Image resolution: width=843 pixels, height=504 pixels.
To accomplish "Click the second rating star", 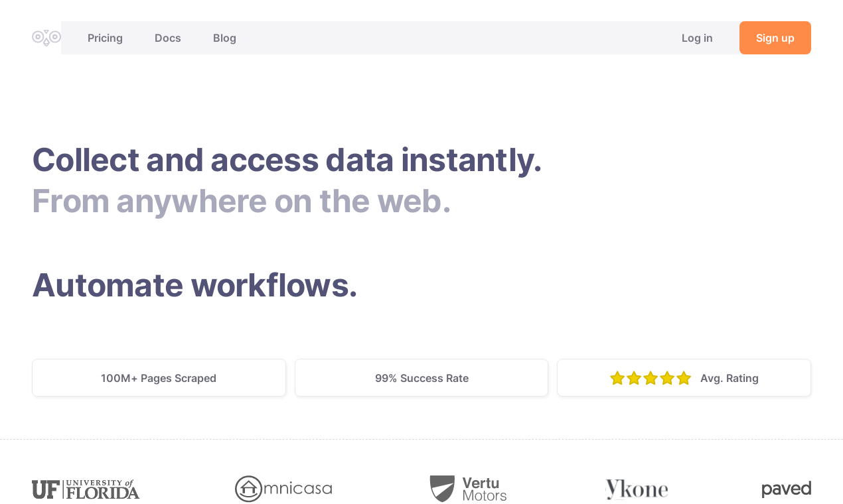I will 633,378.
